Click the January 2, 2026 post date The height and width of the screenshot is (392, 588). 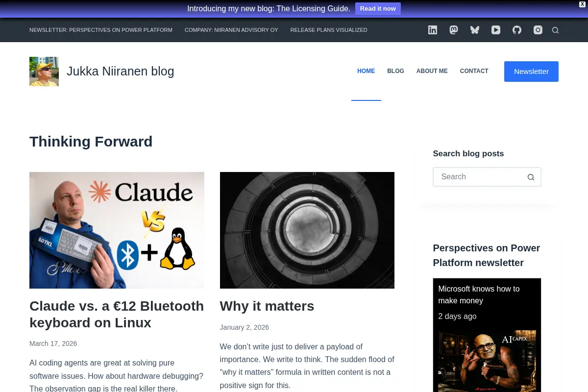(x=245, y=327)
